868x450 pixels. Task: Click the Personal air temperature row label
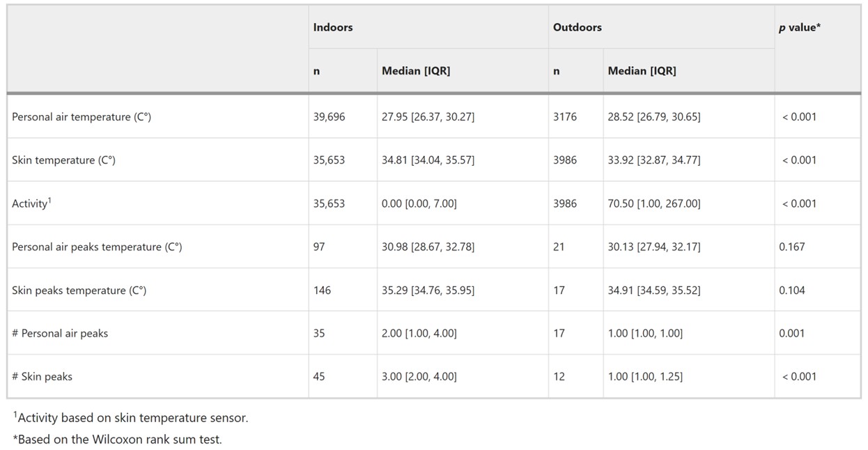coord(82,117)
